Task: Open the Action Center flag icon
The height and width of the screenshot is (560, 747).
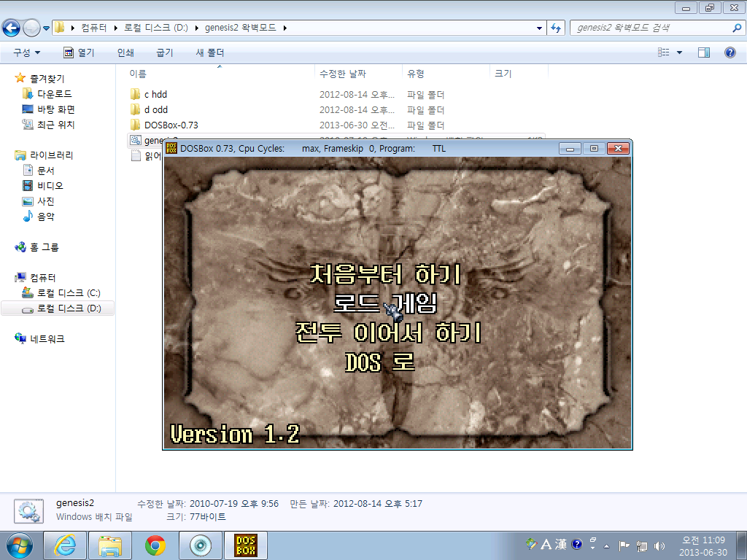Action: (x=624, y=545)
